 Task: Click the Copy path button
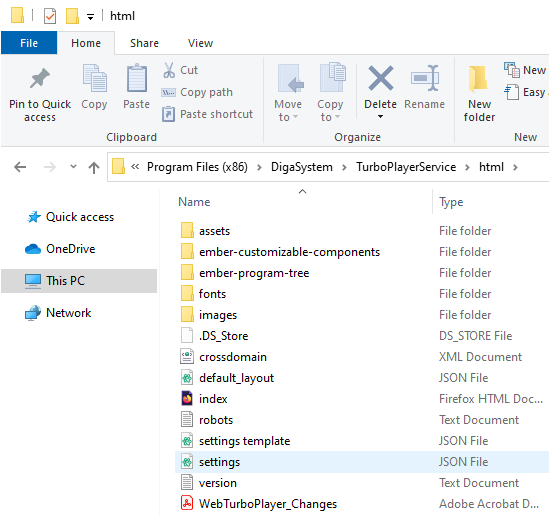197,92
